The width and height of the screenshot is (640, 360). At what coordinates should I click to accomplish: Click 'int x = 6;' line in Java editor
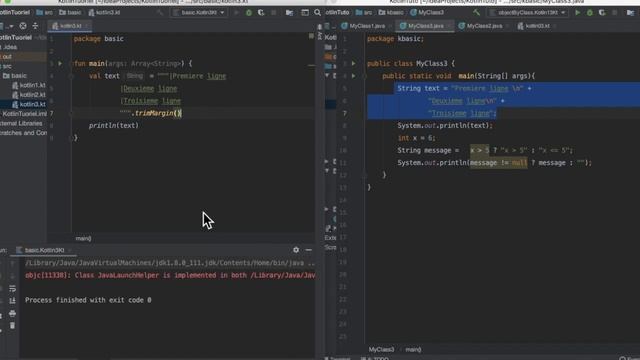pyautogui.click(x=416, y=138)
